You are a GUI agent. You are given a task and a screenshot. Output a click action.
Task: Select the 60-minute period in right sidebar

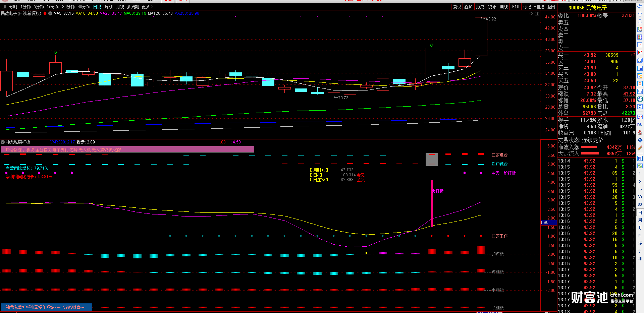coord(640,204)
